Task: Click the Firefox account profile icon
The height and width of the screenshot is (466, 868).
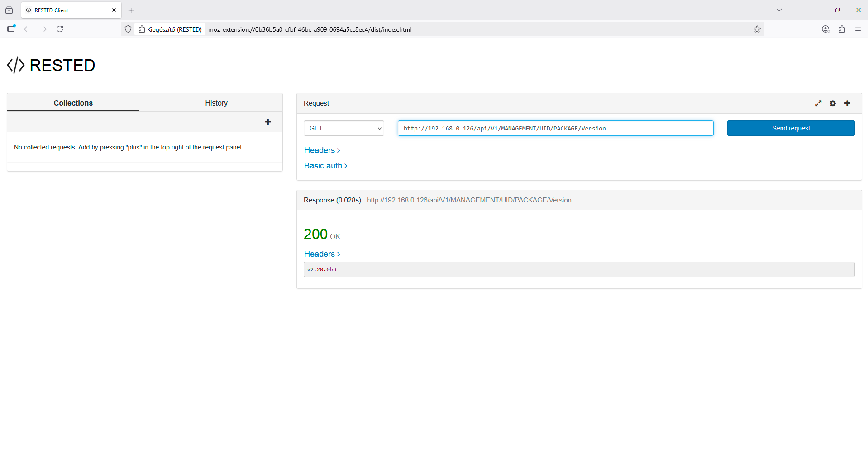Action: coord(825,29)
